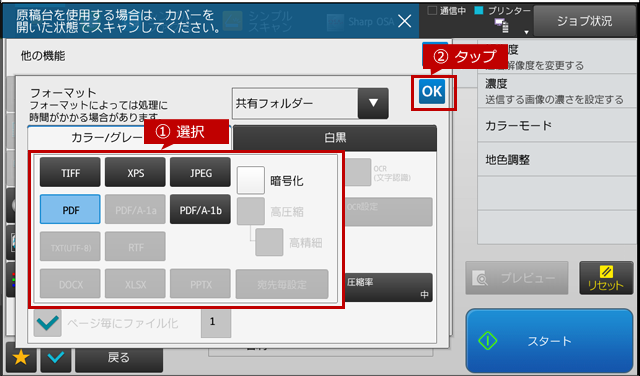Click the 他の機能 heading
Viewport: 640px width, 376px height.
pos(43,56)
